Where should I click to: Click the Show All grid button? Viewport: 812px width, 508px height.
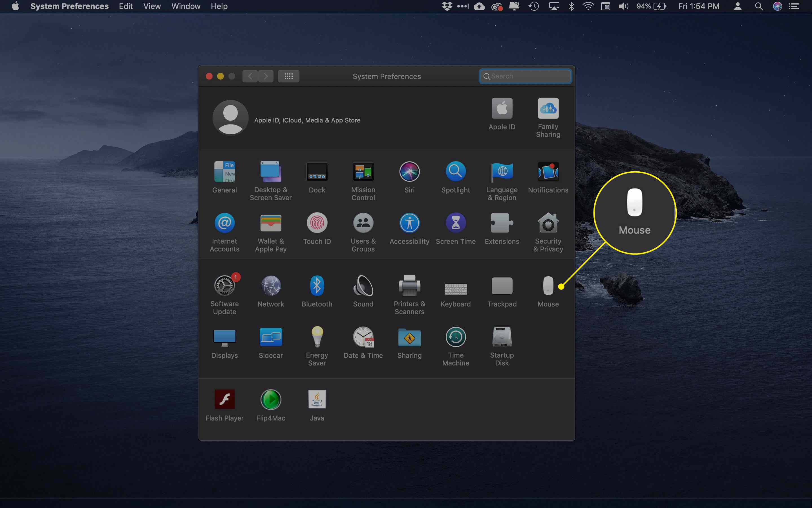288,76
